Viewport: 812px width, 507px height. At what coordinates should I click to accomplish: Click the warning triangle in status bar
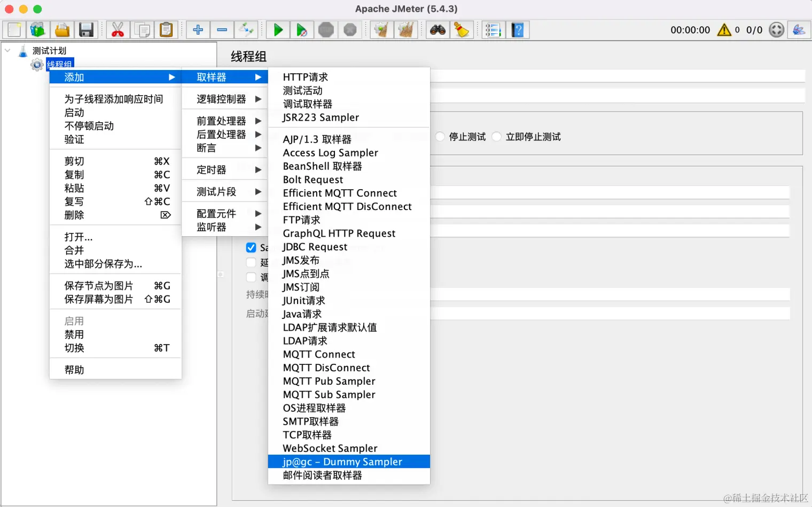(x=725, y=30)
